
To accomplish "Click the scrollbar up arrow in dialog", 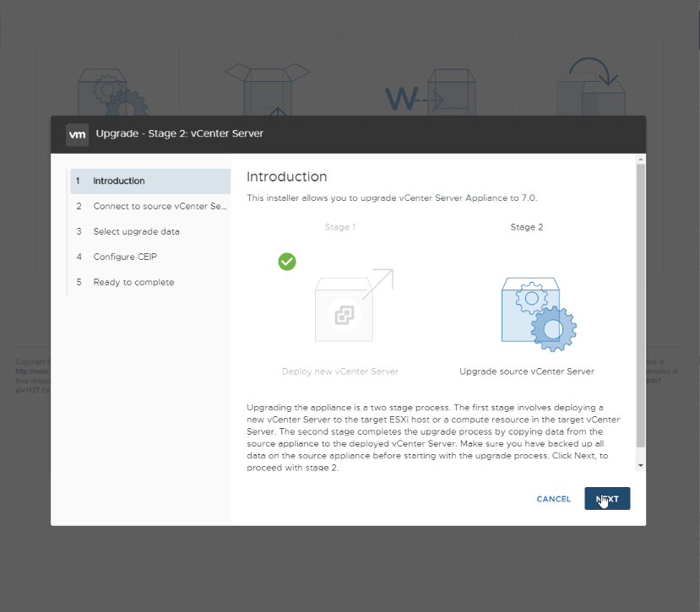I will coord(641,160).
